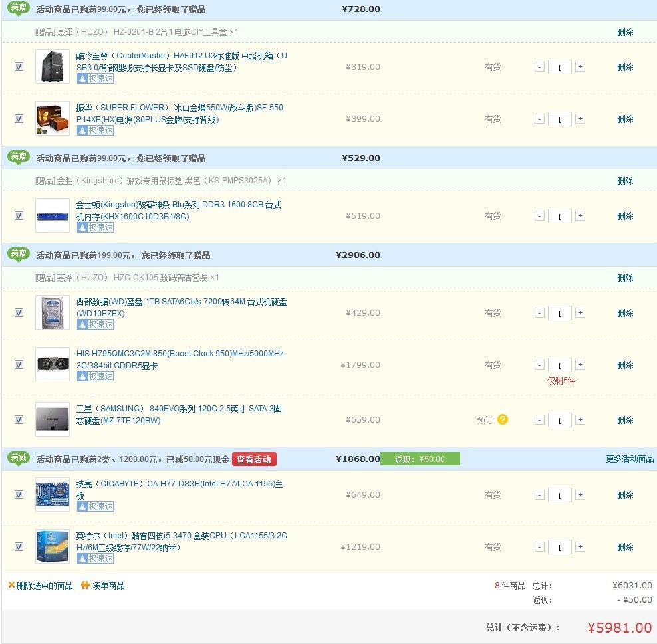The height and width of the screenshot is (644, 657).
Task: Delete the Kingston DDR3 memory
Action: pos(625,217)
